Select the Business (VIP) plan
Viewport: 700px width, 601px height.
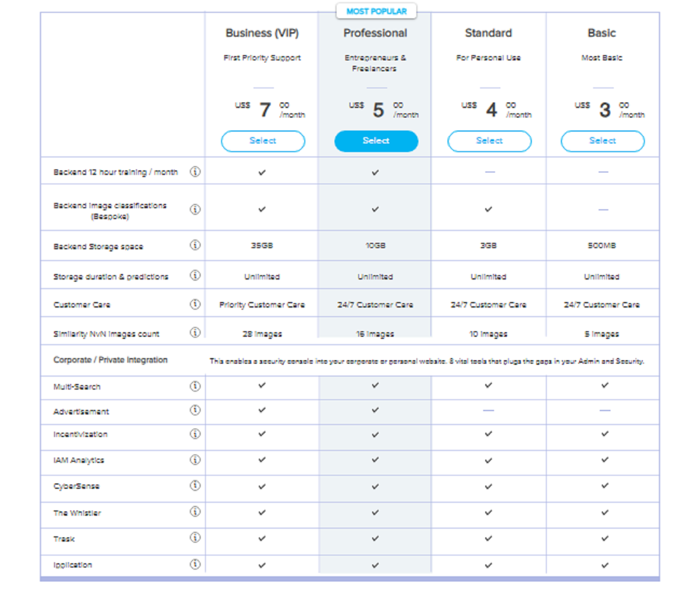point(263,141)
